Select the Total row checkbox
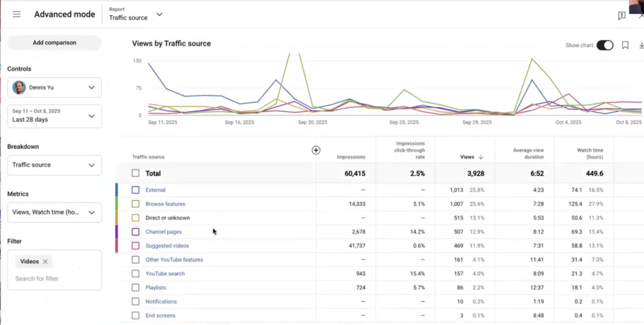Image resolution: width=644 pixels, height=325 pixels. click(x=136, y=173)
